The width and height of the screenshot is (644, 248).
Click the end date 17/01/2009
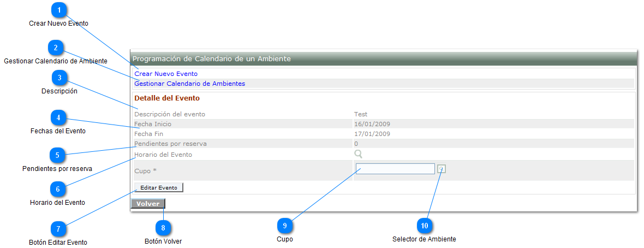[372, 134]
